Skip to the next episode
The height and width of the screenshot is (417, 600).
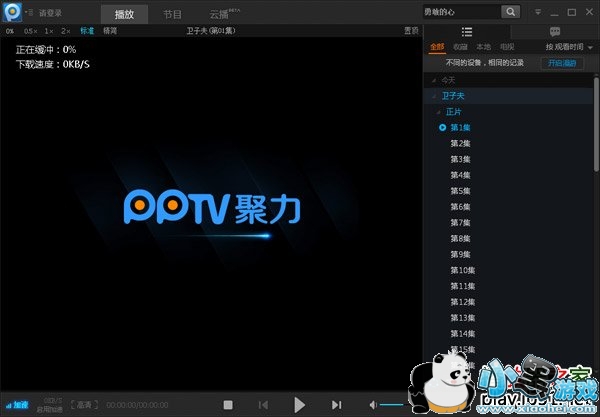(336, 405)
